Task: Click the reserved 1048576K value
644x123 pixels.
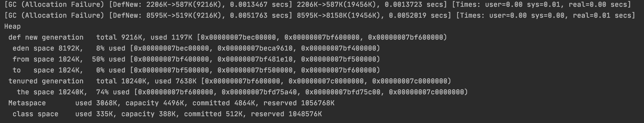Action: [286, 114]
